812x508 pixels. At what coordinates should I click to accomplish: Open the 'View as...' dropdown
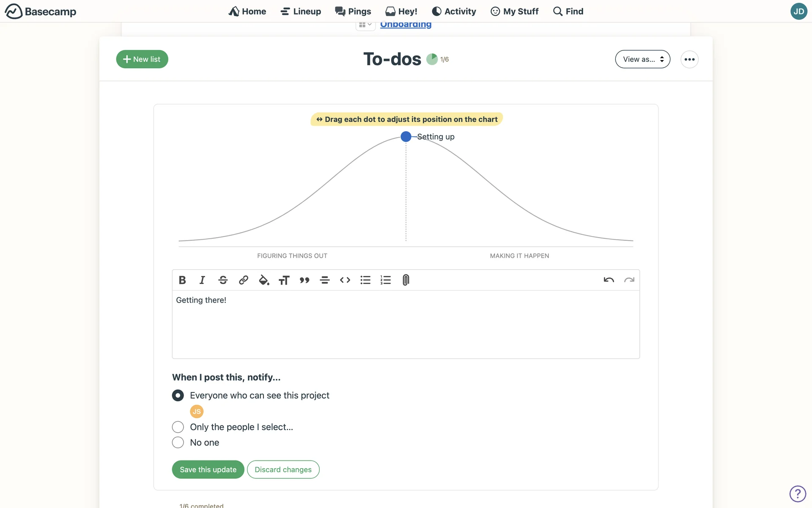click(642, 59)
